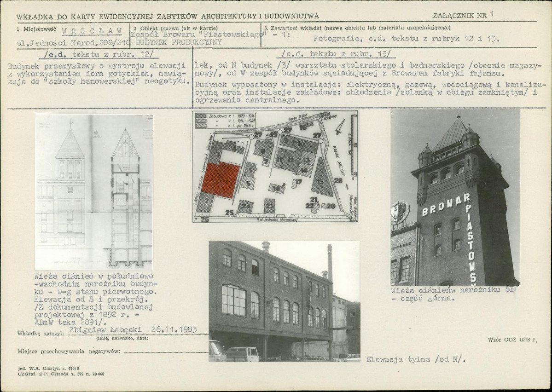Click the header 'WKŁADKA DO KARTY EWIDENCYJNEJ ZABYTKÓW'
This screenshot has width=552, height=392.
168,16
